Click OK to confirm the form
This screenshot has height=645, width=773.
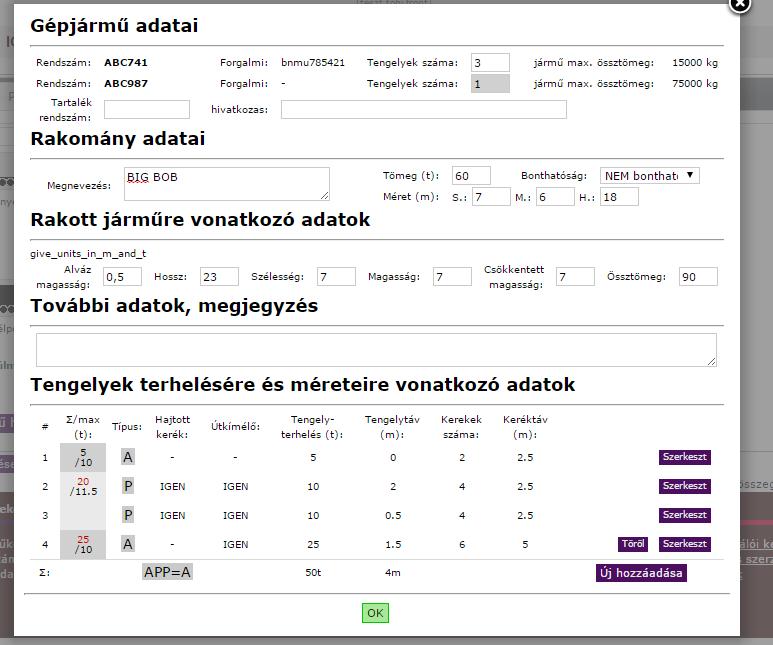pos(375,612)
